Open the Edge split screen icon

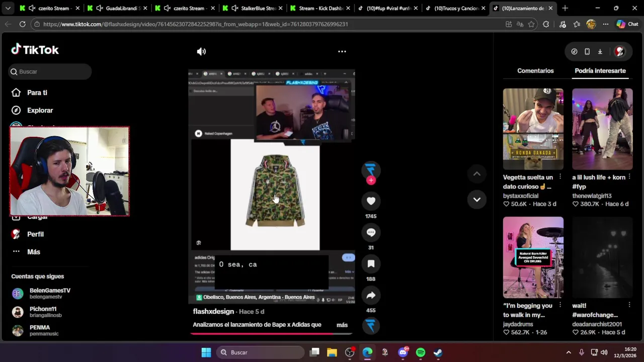click(509, 24)
